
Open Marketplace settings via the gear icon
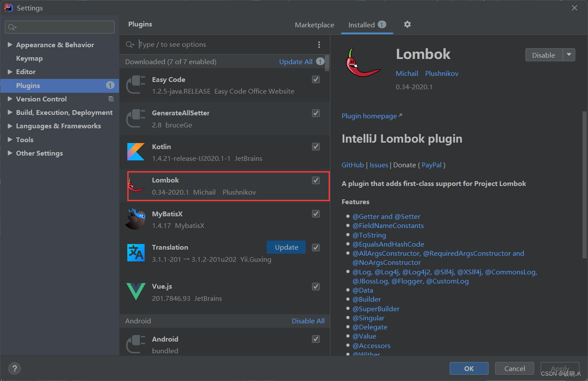click(407, 25)
